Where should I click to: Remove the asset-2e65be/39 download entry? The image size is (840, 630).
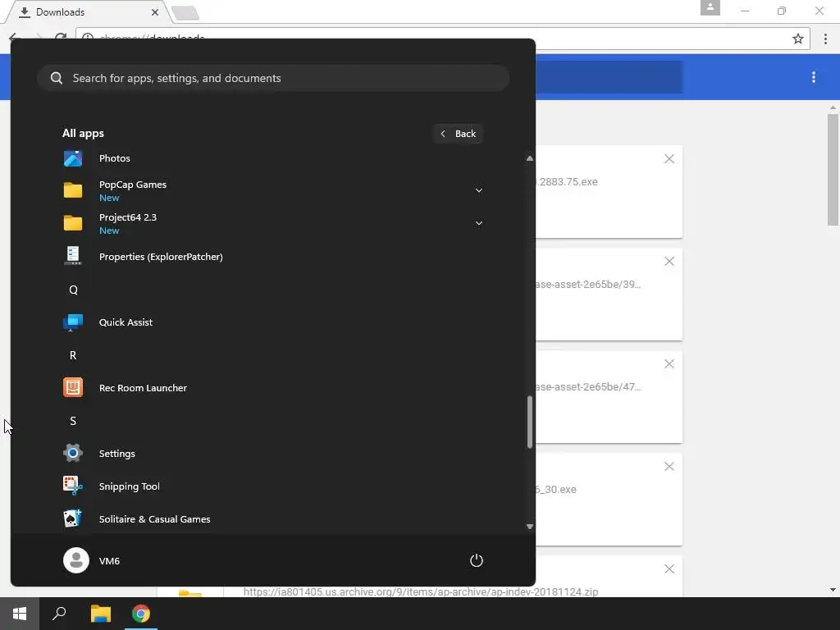[x=669, y=261]
